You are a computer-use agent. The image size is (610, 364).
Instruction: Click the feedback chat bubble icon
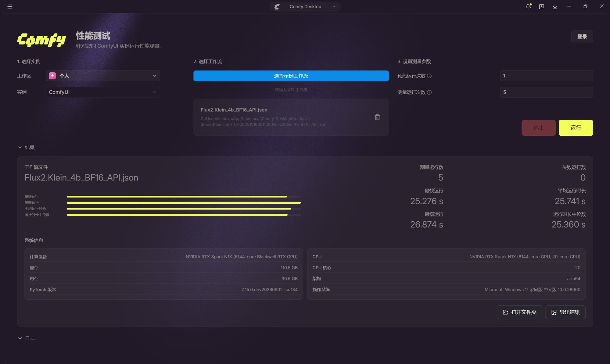tap(541, 6)
